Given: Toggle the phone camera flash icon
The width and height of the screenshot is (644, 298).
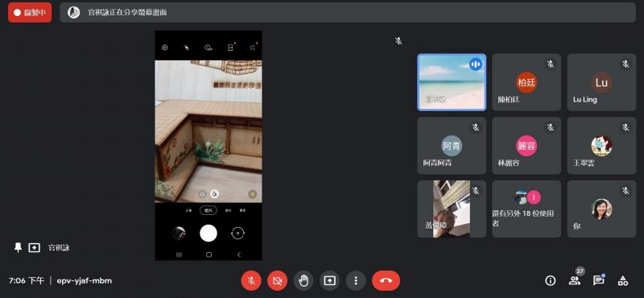Looking at the screenshot, I should 187,48.
